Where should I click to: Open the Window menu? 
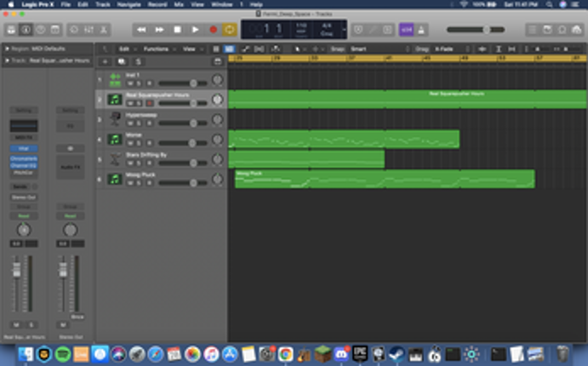click(x=221, y=4)
